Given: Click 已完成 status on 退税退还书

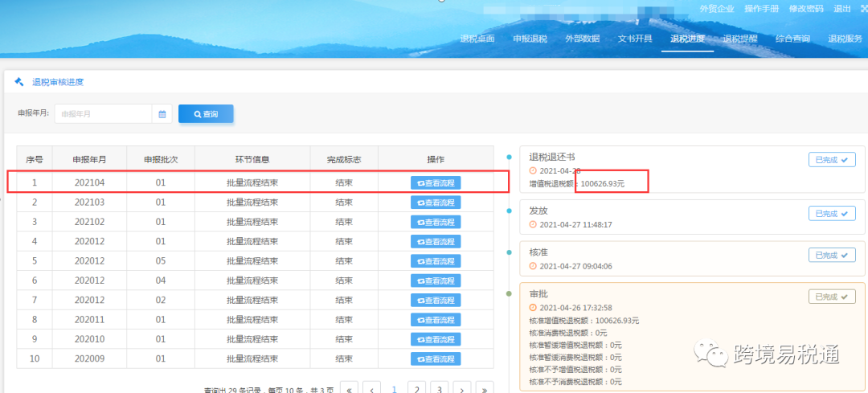Looking at the screenshot, I should pos(831,160).
